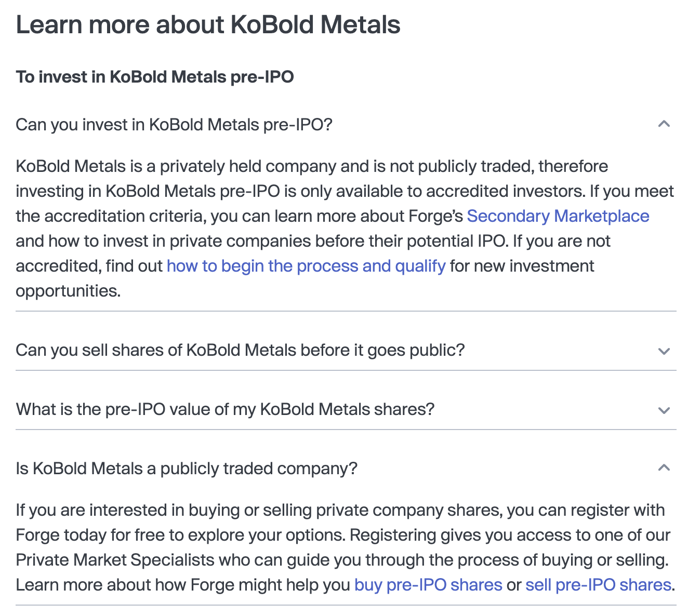Screen dimensions: 688x616
Task: Click the 'To invest in KoBold Metals pre-IPO' subheading
Action: pos(155,77)
